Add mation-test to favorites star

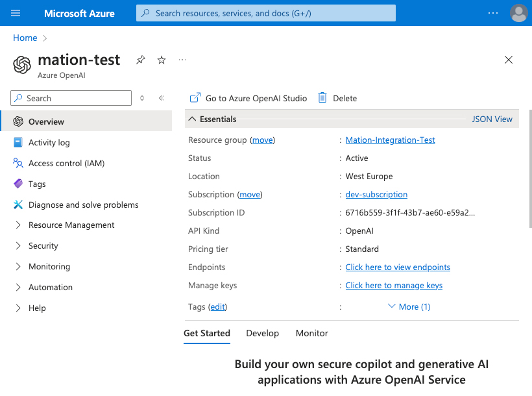tap(162, 60)
